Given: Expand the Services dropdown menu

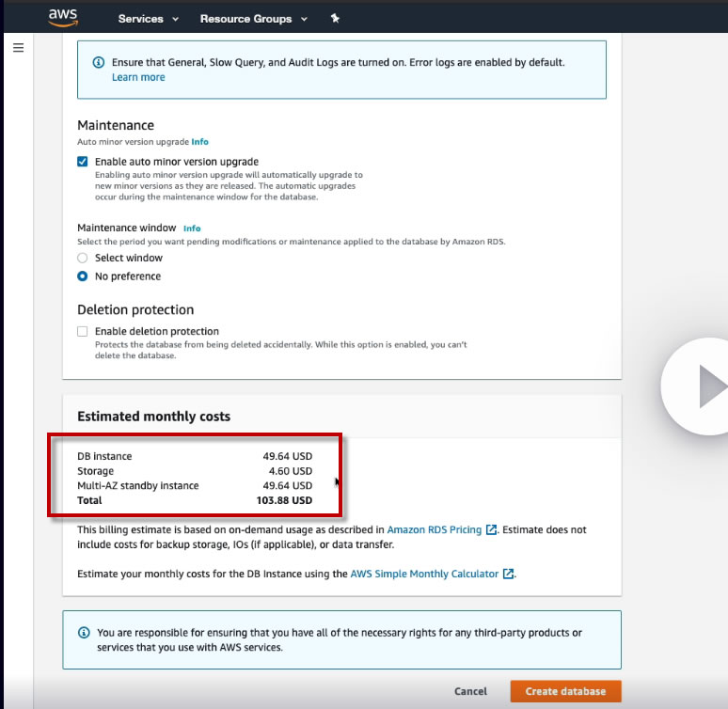Looking at the screenshot, I should pyautogui.click(x=148, y=19).
